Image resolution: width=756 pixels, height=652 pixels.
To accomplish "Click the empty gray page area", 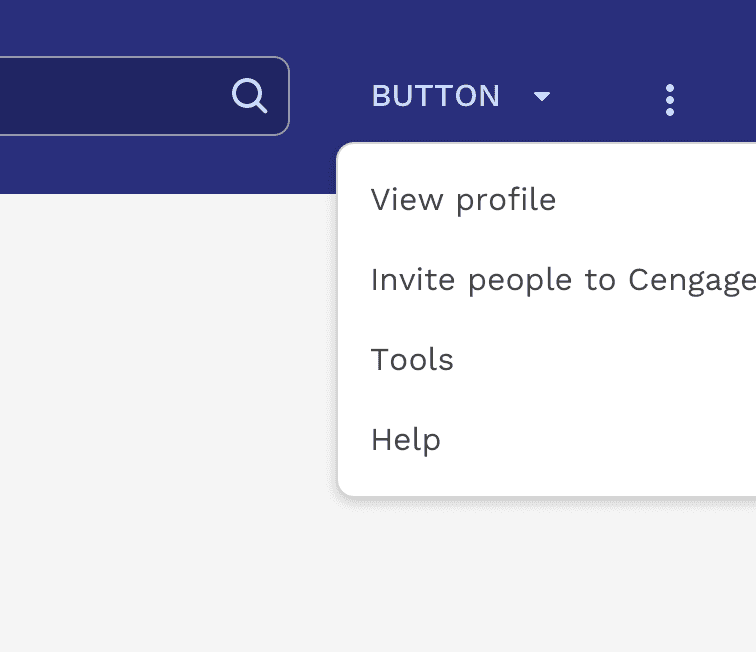I will (x=160, y=420).
